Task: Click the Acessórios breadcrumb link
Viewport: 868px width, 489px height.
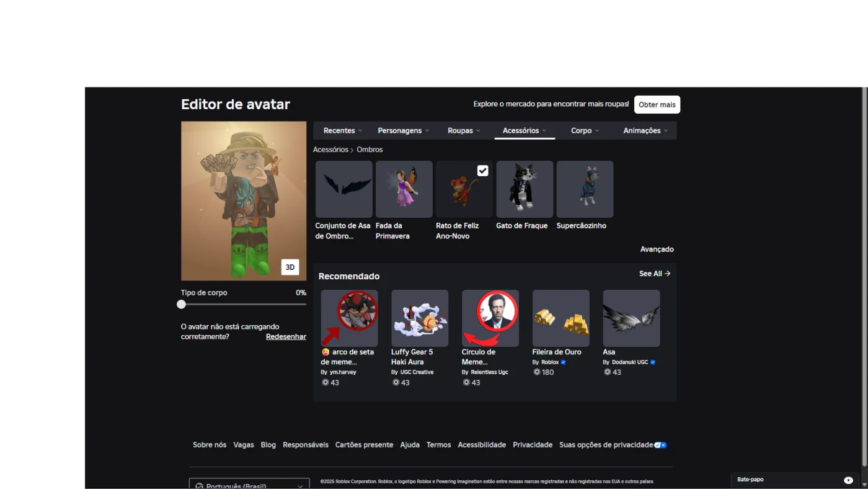Action: click(330, 150)
